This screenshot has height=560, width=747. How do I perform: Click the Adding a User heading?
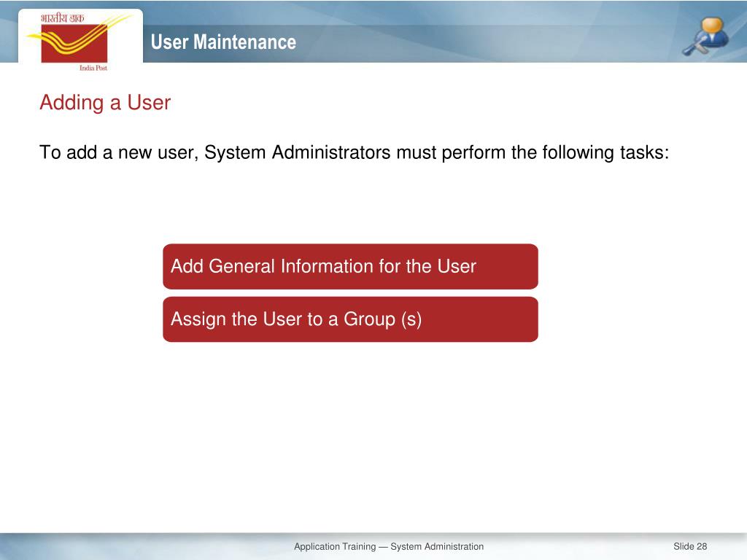coord(105,103)
